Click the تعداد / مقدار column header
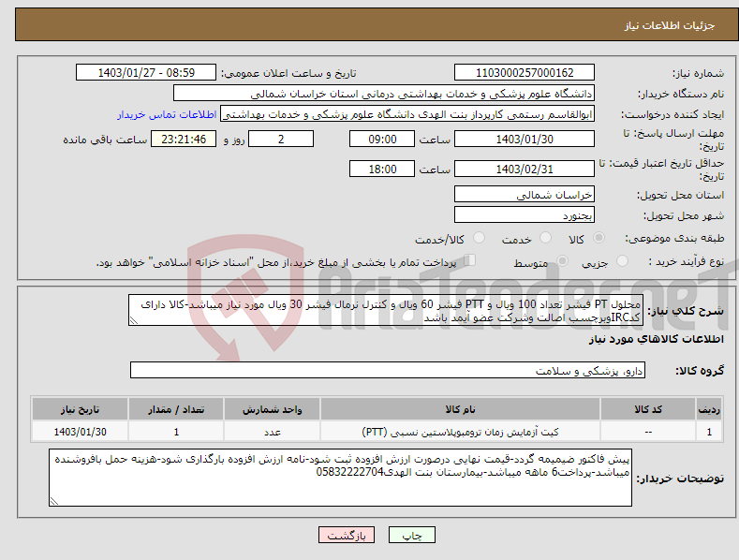This screenshot has height=560, width=739. click(176, 409)
